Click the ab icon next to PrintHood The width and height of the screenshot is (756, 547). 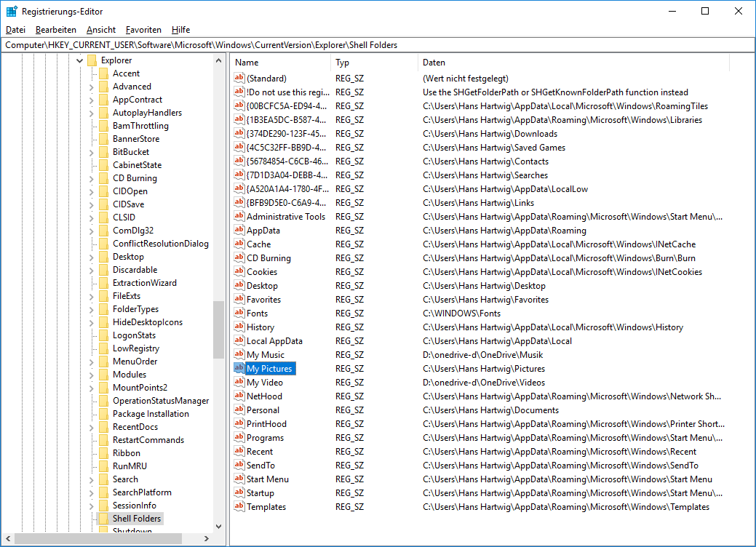click(239, 423)
